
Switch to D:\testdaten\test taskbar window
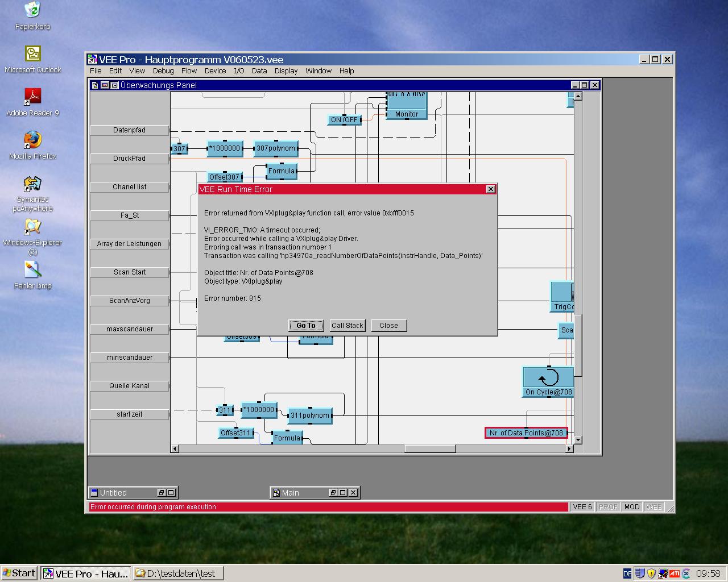(177, 573)
